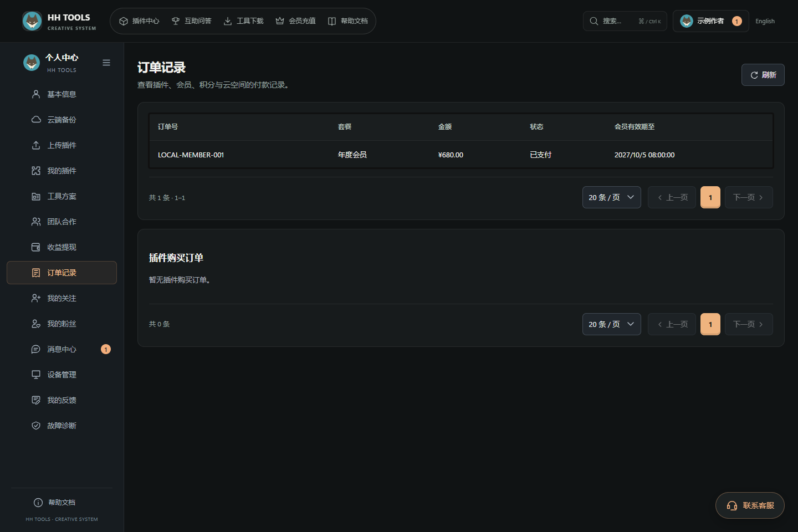Open 帮助文档 at the sidebar bottom

coord(62,503)
